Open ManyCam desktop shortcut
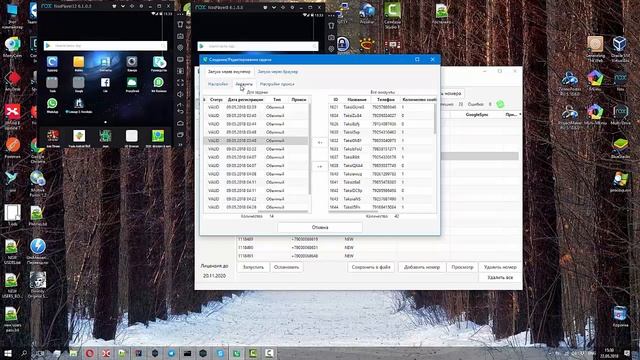The height and width of the screenshot is (360, 640). tap(13, 46)
